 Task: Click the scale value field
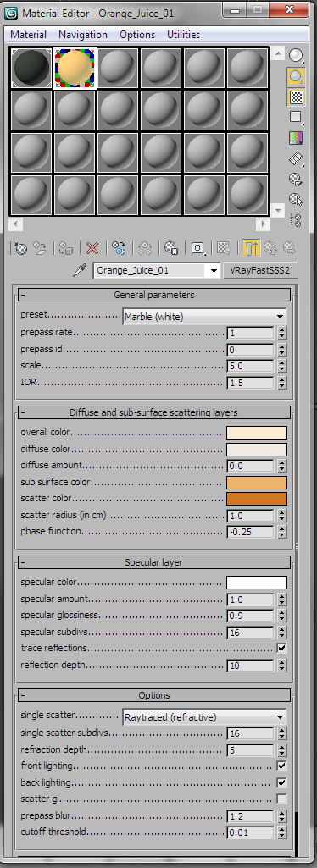251,367
